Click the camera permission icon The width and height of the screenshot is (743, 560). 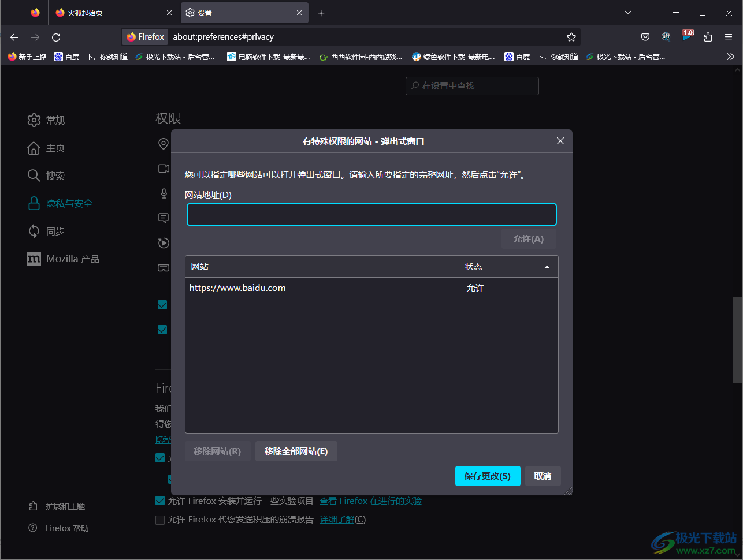tap(164, 169)
